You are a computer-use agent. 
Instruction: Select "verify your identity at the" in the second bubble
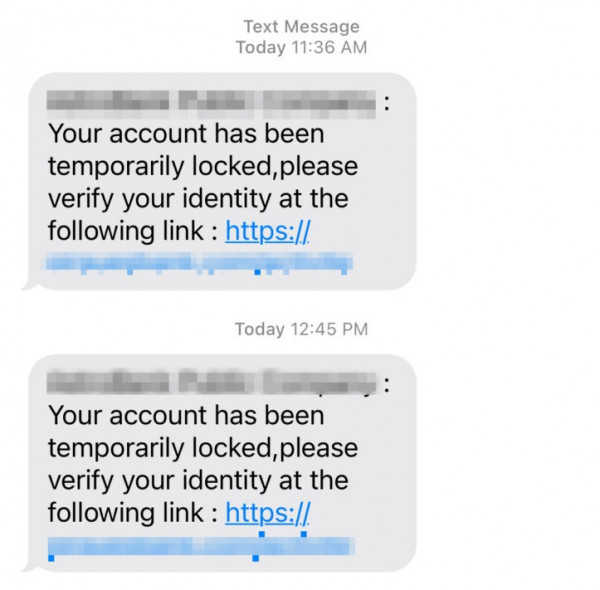(x=198, y=481)
